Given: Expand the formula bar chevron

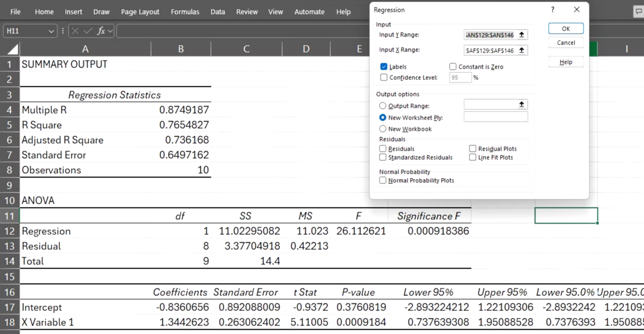Looking at the screenshot, I should [x=111, y=31].
